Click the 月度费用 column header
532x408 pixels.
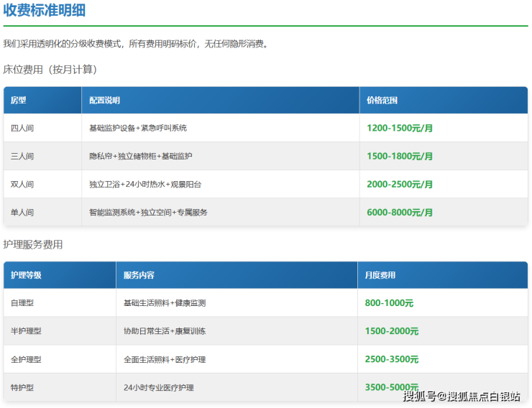point(380,275)
